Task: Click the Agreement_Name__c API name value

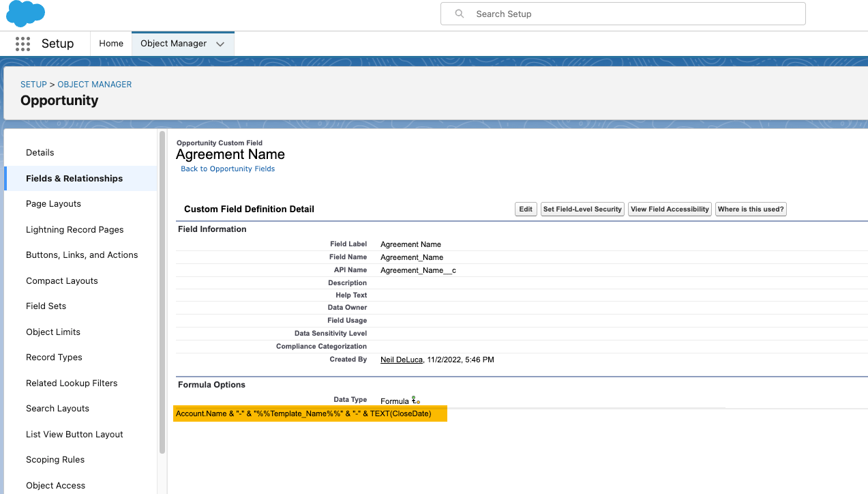Action: [418, 270]
